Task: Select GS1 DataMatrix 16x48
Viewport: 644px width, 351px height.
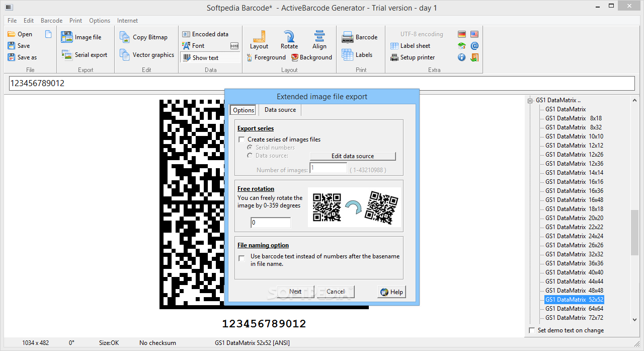Action: [x=574, y=200]
